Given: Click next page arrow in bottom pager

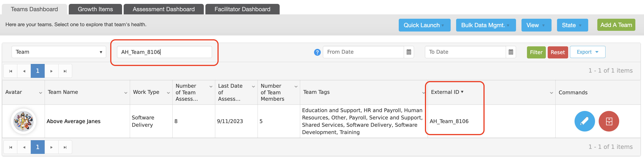Looking at the screenshot, I should [x=51, y=147].
